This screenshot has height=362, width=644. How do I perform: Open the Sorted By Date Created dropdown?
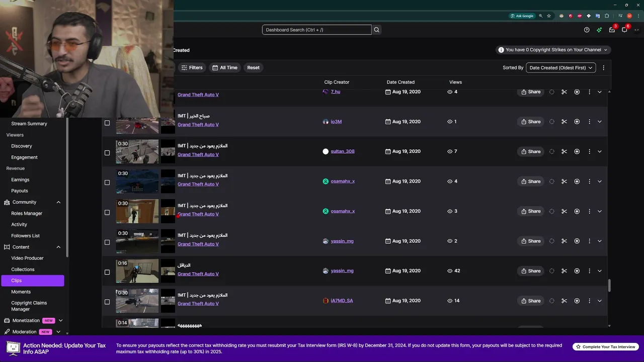point(560,67)
